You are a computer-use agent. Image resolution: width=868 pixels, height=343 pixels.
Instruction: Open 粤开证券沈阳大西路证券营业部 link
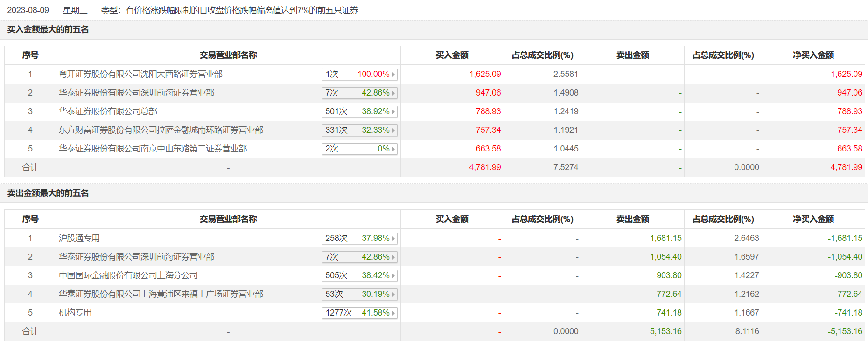click(x=140, y=74)
